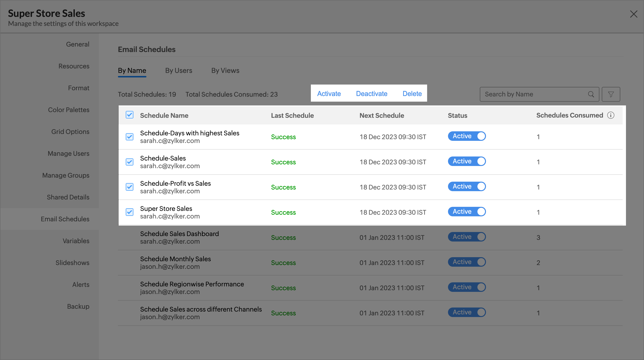644x360 pixels.
Task: Uncheck the Super Store Sales checkbox
Action: 130,212
